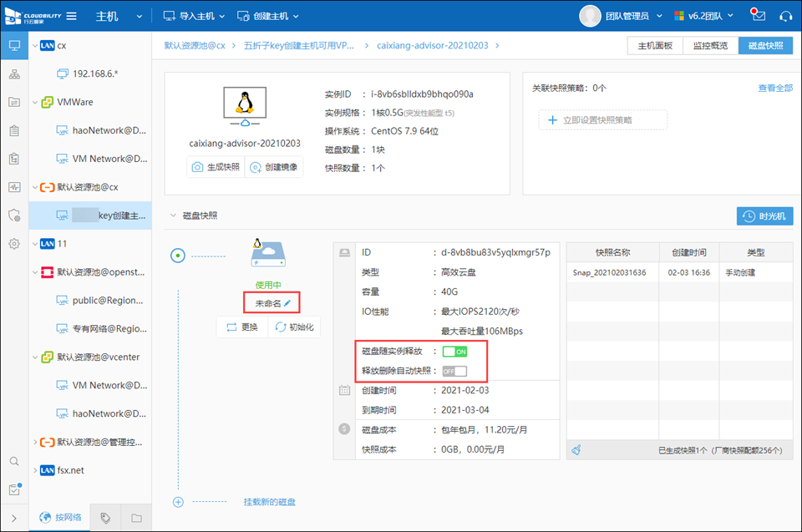Screen dimensions: 802x532
Task: Switch to the 监控概览 tab
Action: click(x=710, y=45)
